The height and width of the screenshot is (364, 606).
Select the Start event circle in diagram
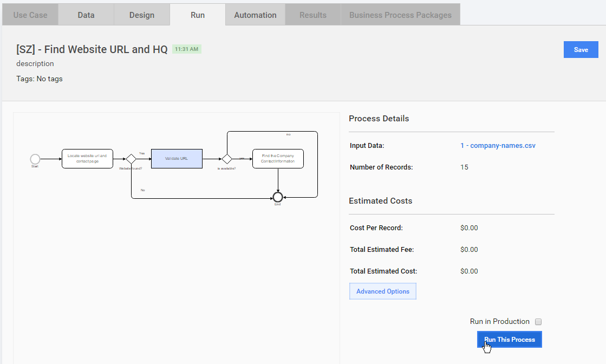click(x=35, y=159)
